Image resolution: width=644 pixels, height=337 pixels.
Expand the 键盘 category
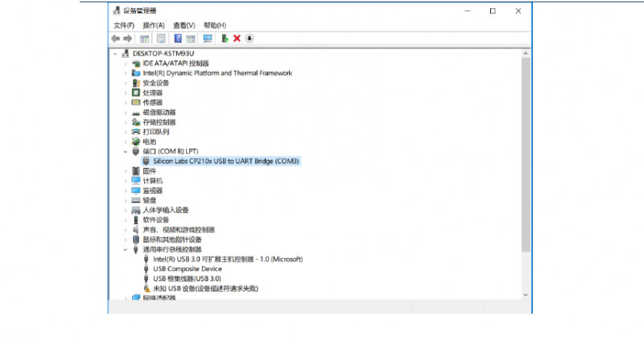[x=126, y=200]
